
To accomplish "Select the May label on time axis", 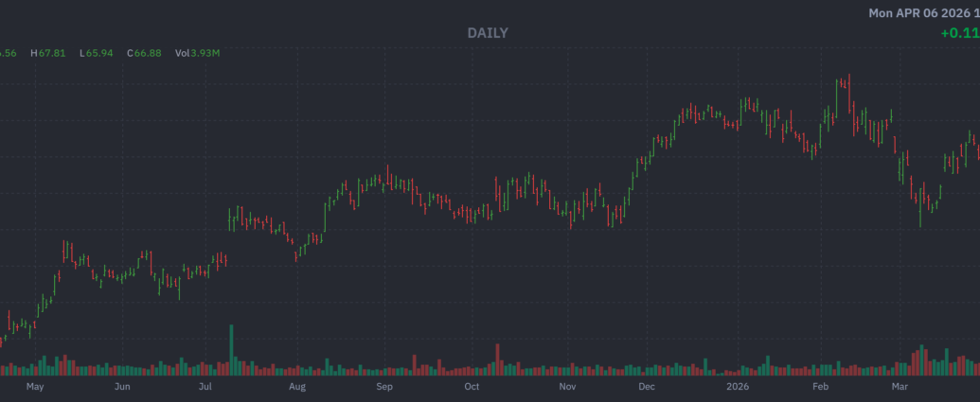I will 35,387.
